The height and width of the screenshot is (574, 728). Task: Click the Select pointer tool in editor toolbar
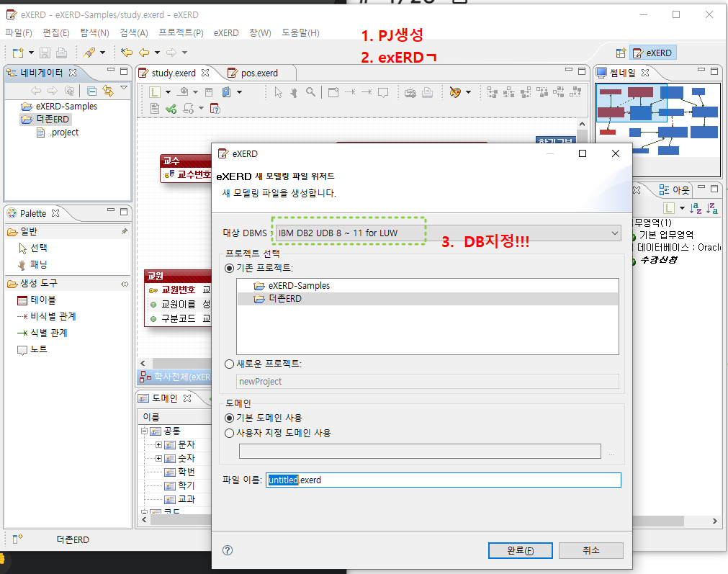(278, 92)
